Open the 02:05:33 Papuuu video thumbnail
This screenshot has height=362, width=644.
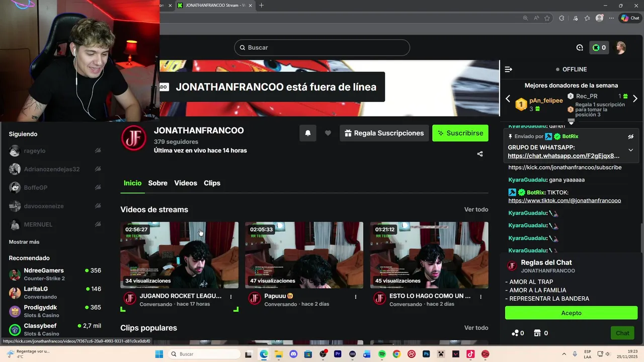[x=304, y=255]
